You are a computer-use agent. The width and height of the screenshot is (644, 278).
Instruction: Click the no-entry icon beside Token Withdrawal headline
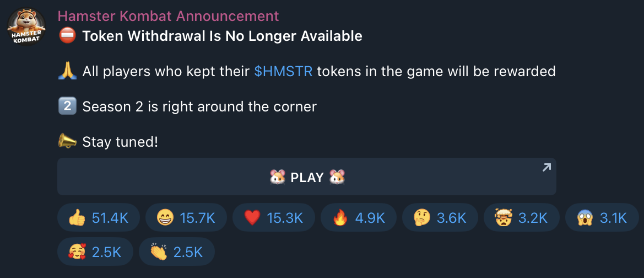point(67,36)
